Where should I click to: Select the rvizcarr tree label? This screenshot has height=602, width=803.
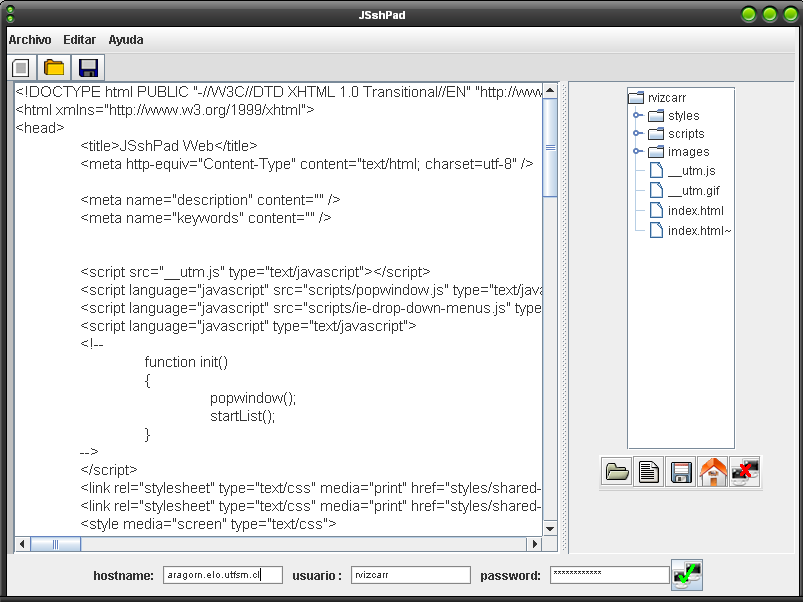pos(667,98)
